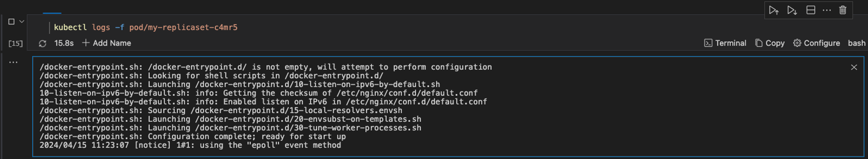Viewport: 868px width, 159px height.
Task: Open the output actions ellipsis menu
Action: (x=13, y=62)
